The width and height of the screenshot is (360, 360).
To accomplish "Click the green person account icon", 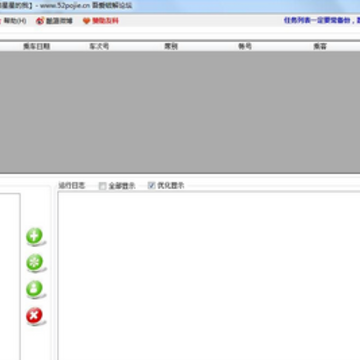I will coord(35,289).
